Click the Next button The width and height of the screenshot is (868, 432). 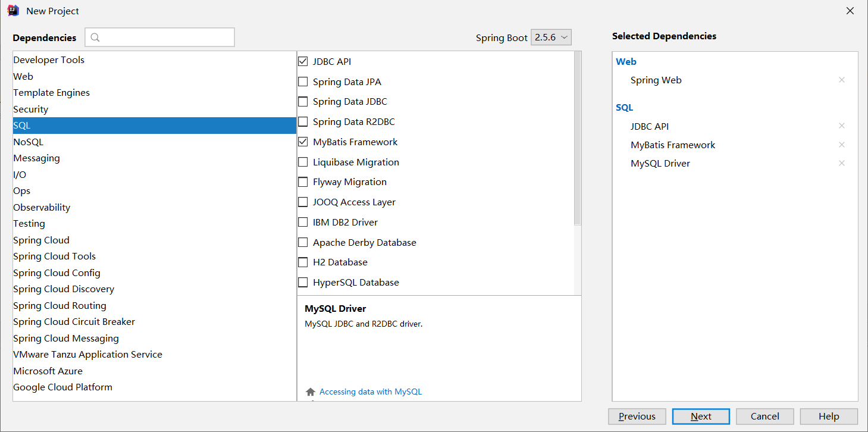tap(701, 417)
